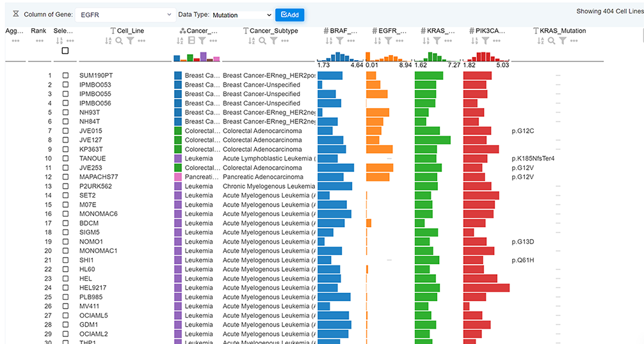Expand the Data Type Mutation dropdown
The image size is (644, 344).
(x=241, y=15)
